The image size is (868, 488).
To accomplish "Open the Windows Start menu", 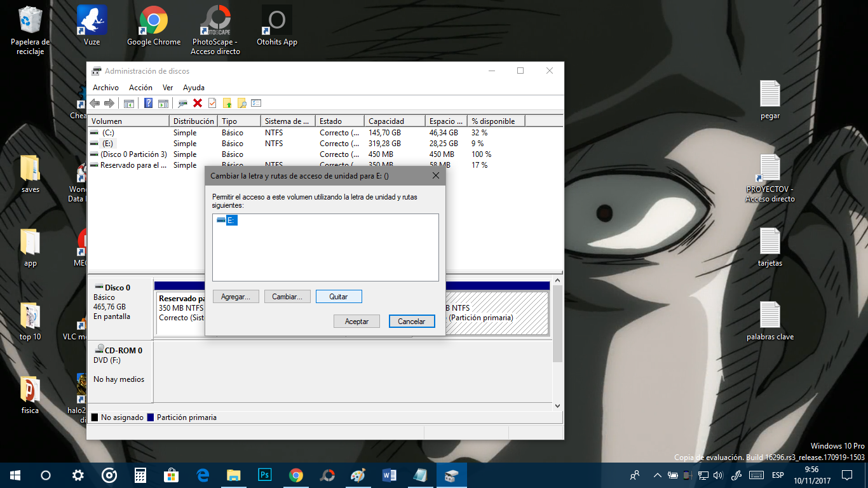I will click(15, 475).
